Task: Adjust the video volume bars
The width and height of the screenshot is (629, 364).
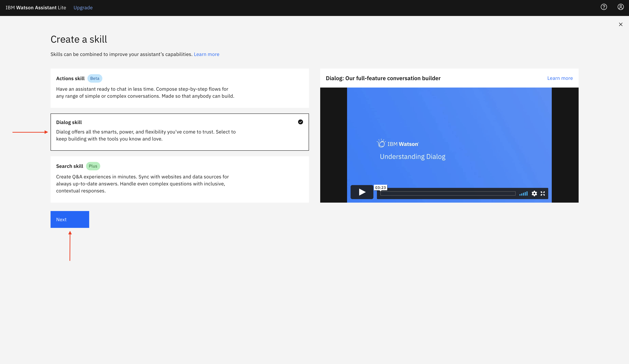Action: point(523,193)
